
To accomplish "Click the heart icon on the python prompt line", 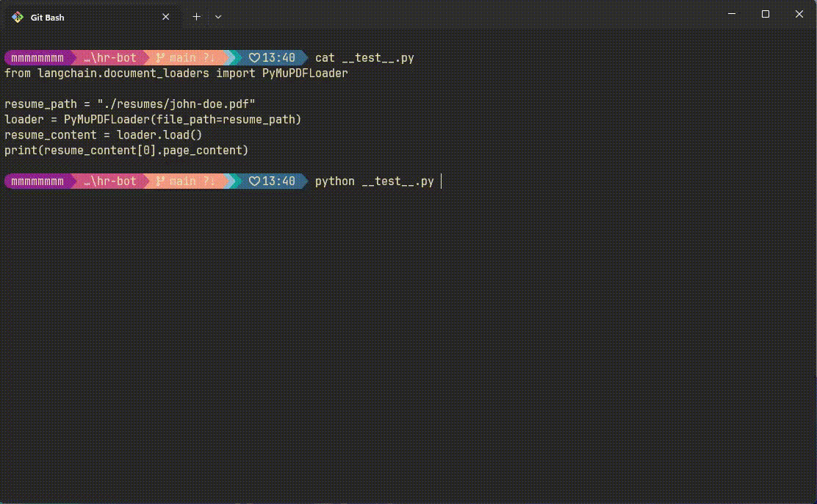I will (254, 181).
